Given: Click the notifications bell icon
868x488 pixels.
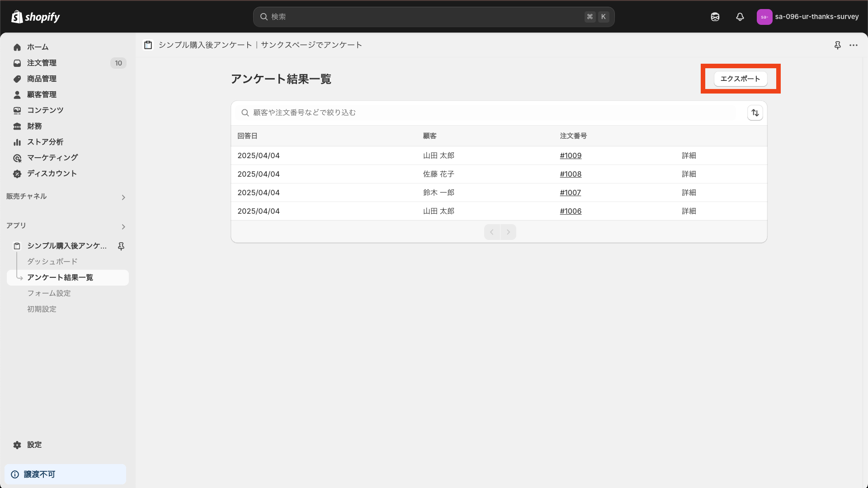Looking at the screenshot, I should pyautogui.click(x=740, y=17).
